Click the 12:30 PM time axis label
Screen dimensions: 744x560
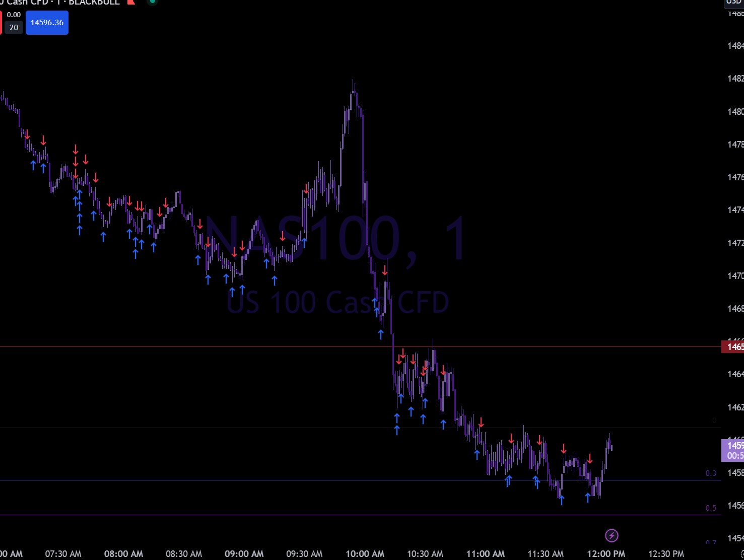666,554
